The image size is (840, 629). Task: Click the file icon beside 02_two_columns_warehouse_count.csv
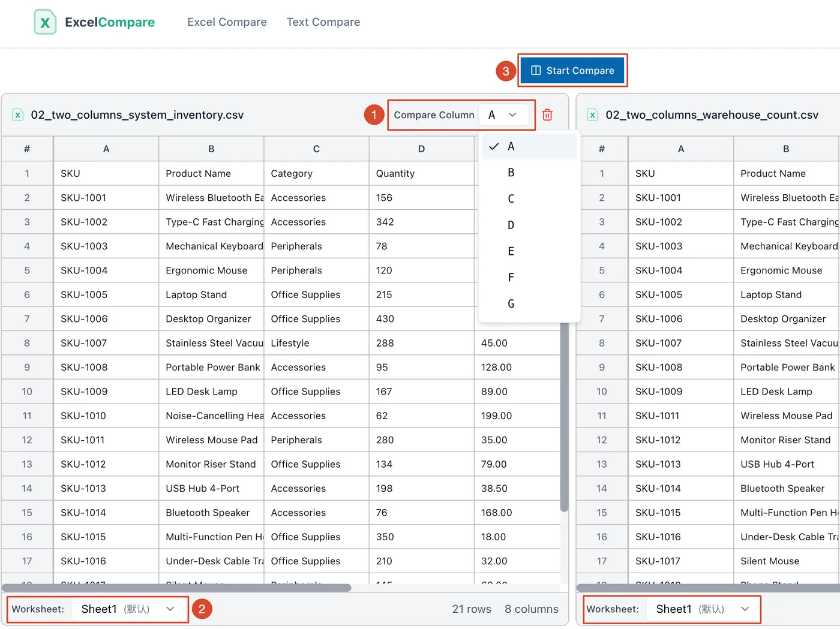593,115
